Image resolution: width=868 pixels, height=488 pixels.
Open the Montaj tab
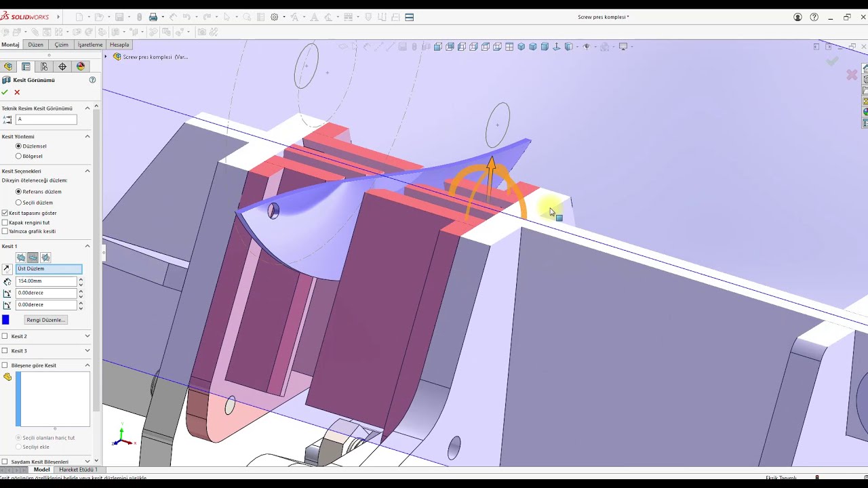point(10,45)
